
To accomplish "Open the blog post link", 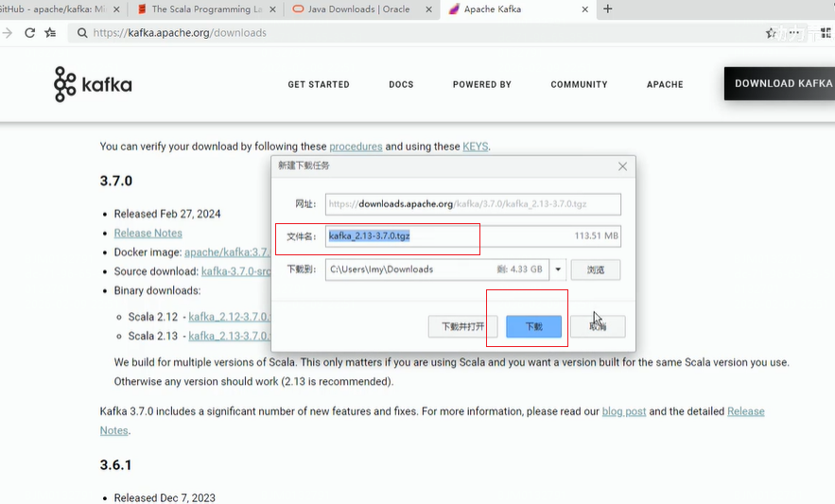I will tap(624, 411).
